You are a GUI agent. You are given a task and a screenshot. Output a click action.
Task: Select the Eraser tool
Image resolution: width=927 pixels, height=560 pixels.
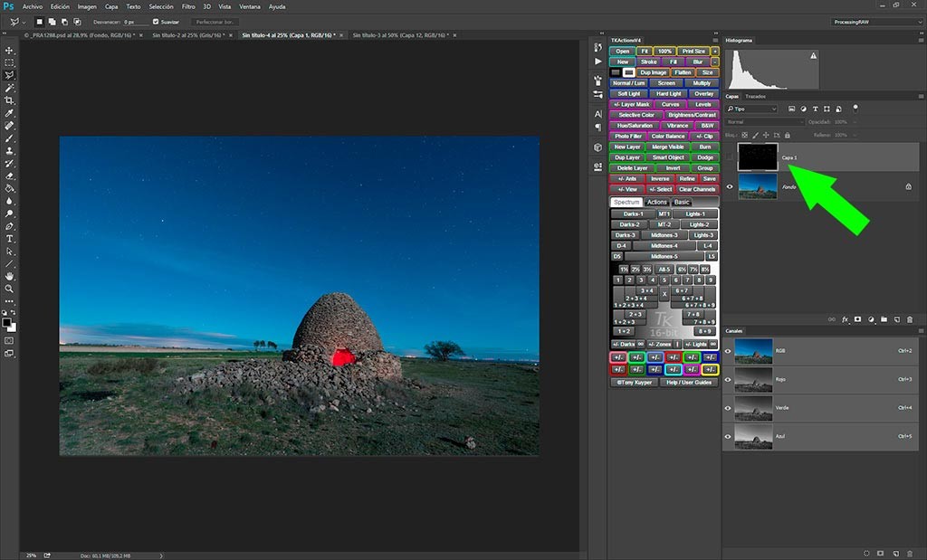tap(9, 176)
